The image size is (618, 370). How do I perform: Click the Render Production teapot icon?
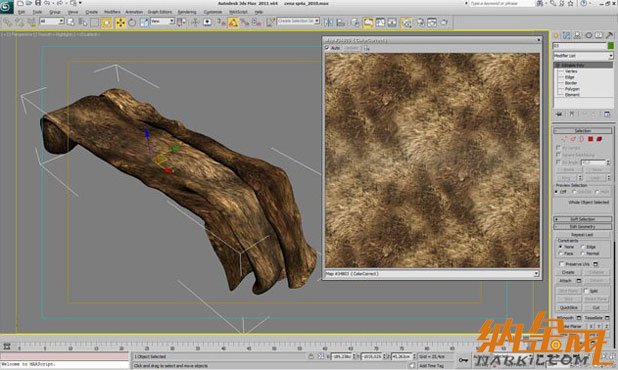coord(445,22)
